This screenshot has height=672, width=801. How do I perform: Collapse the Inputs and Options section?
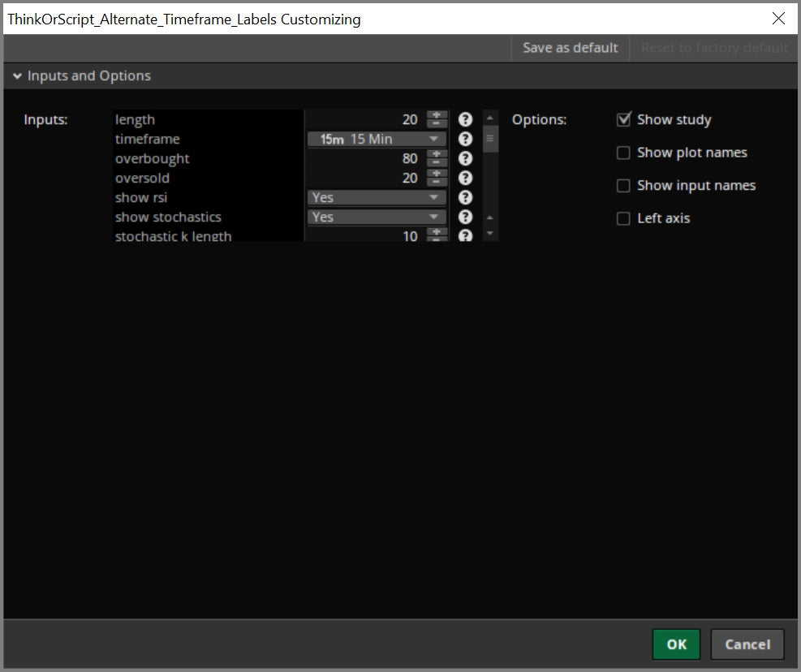click(x=17, y=76)
